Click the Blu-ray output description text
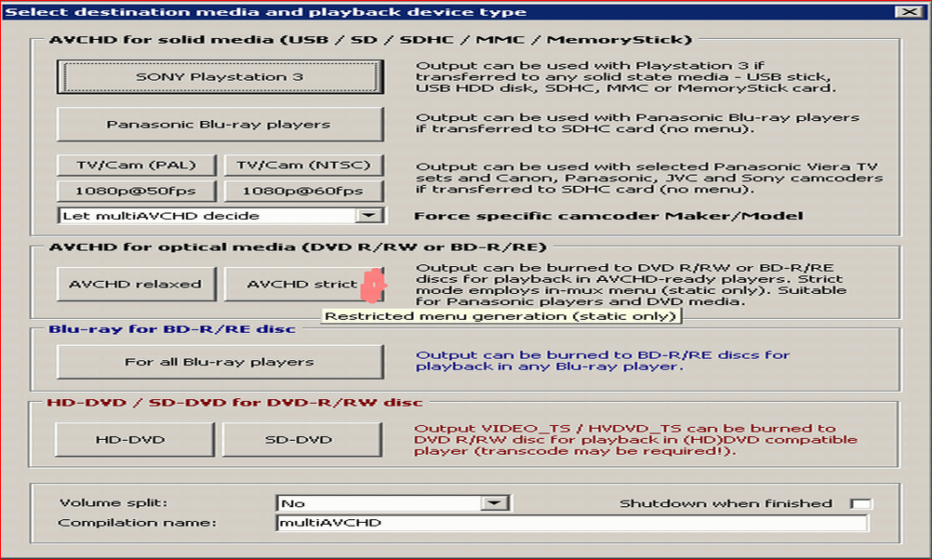Screen dimensions: 932x560 click(x=602, y=360)
